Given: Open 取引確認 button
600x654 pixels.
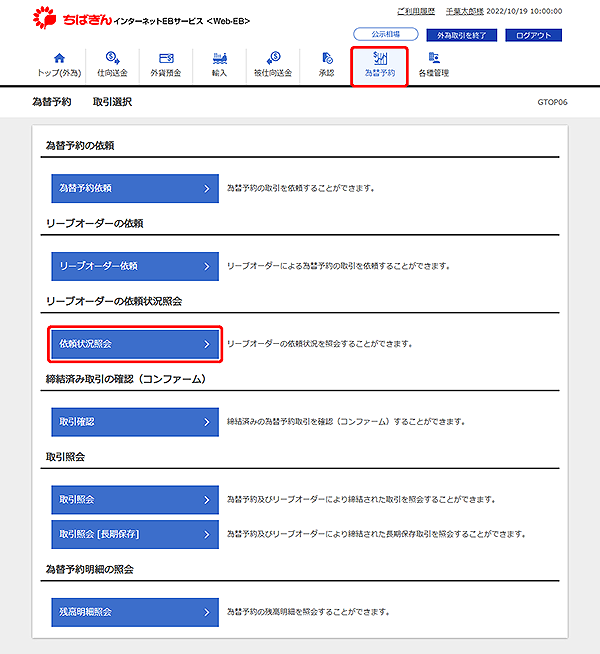Looking at the screenshot, I should pyautogui.click(x=135, y=422).
